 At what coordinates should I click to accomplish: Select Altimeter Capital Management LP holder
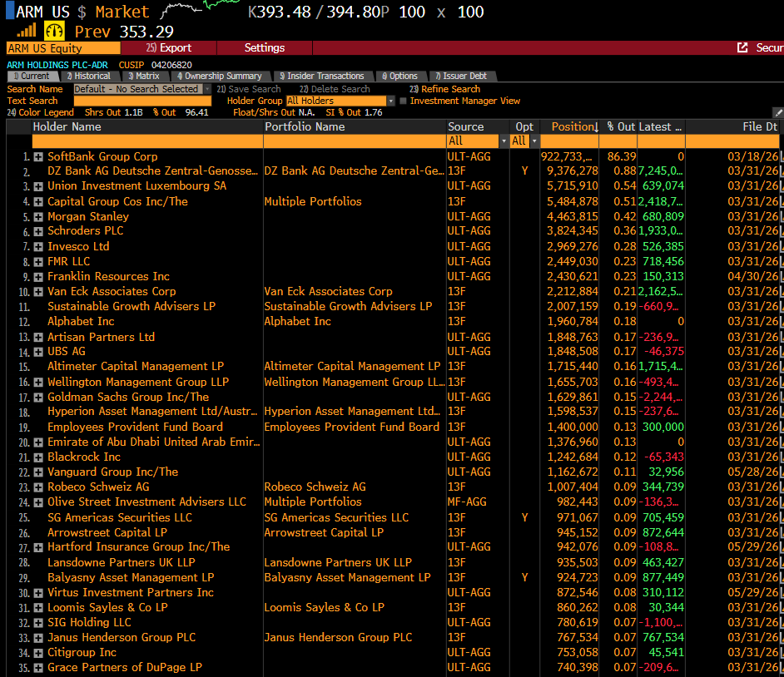point(136,367)
